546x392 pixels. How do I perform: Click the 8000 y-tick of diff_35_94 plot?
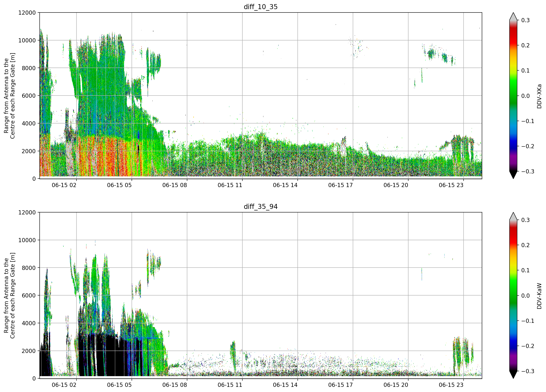[29, 268]
